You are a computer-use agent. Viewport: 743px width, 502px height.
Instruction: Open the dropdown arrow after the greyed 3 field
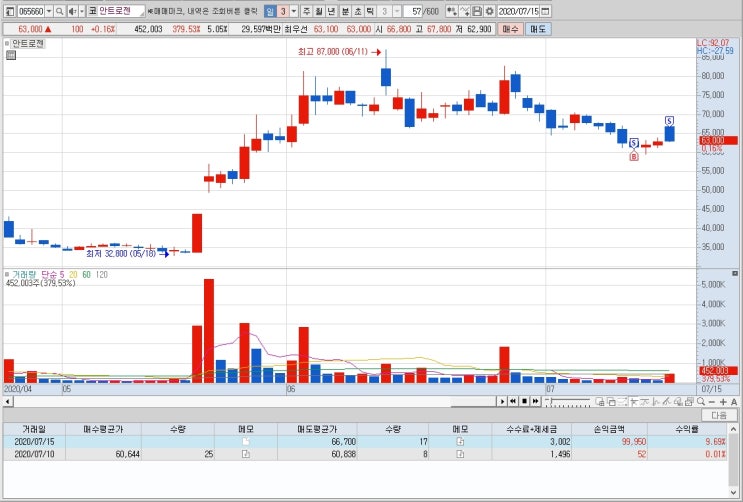coord(397,11)
